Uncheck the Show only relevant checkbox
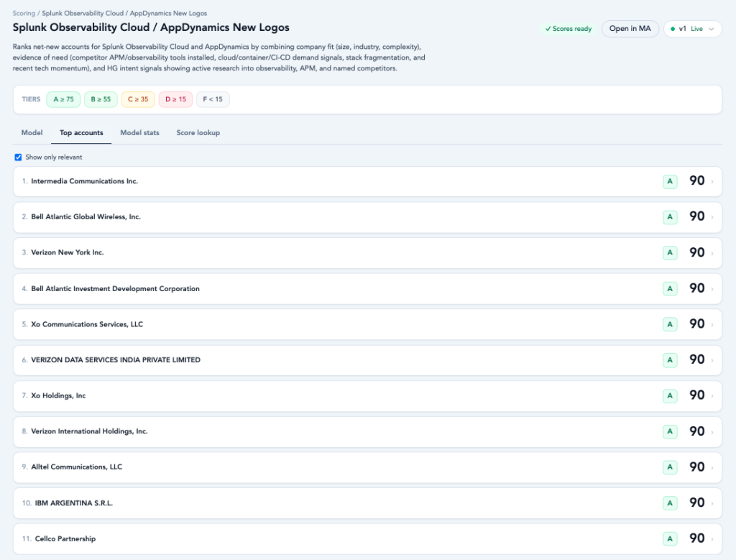736x560 pixels. (18, 157)
